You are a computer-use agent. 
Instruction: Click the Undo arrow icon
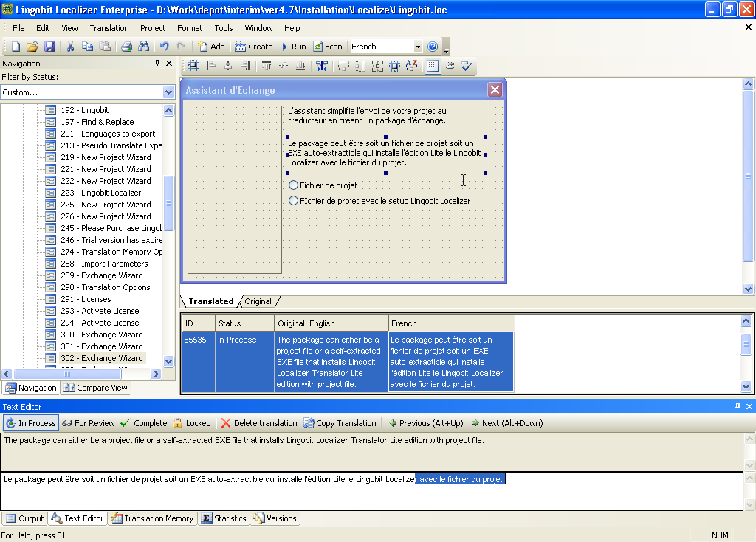click(x=165, y=47)
